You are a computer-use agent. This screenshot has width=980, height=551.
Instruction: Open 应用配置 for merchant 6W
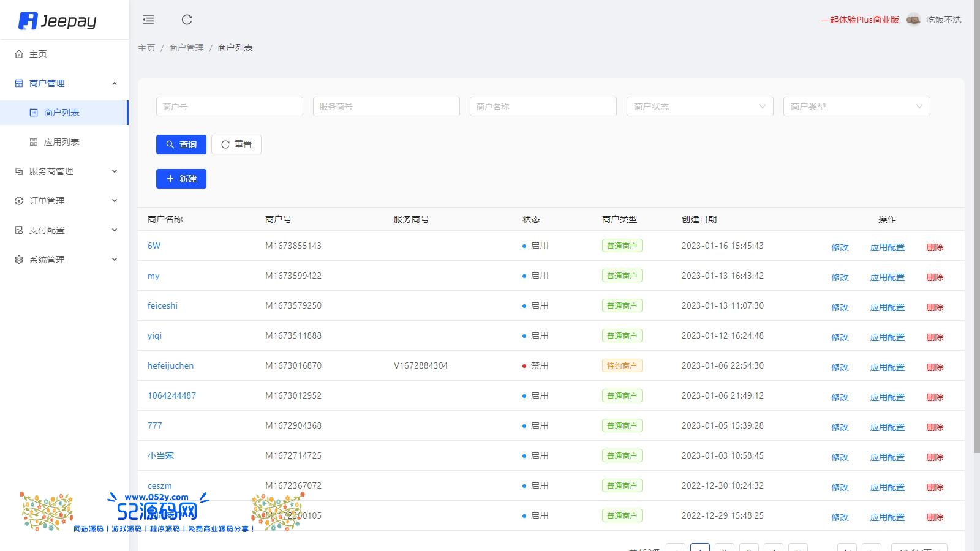coord(887,247)
